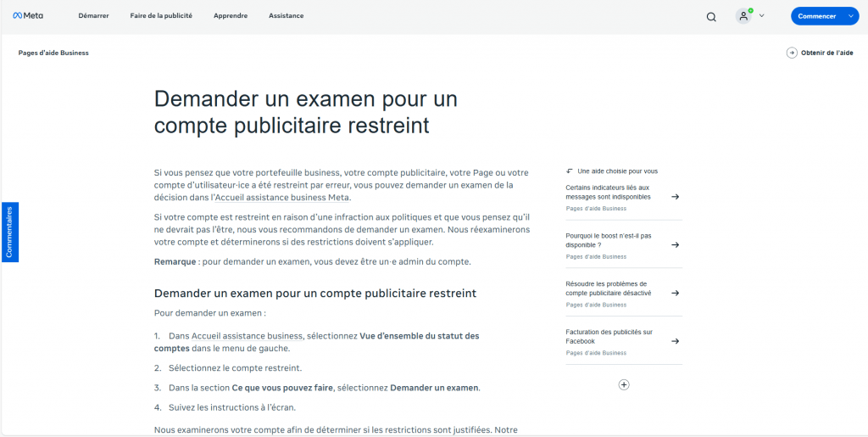Viewport: 868px width, 437px height.
Task: Open search with the magnifying glass icon
Action: coord(711,16)
